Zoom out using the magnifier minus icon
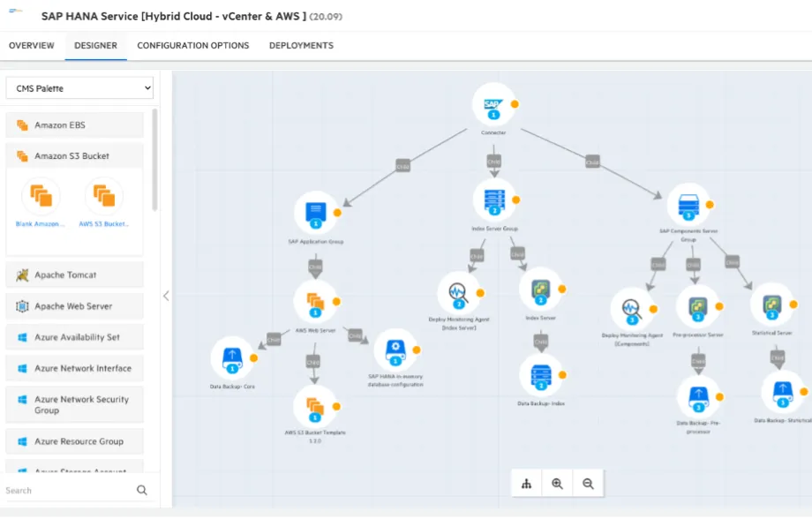The width and height of the screenshot is (812, 519). coord(588,483)
